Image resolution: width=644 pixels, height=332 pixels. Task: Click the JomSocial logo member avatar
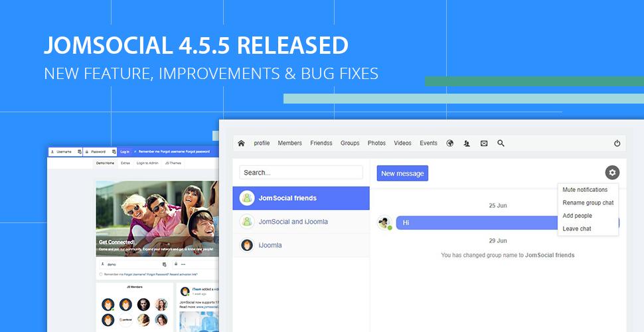[125, 319]
